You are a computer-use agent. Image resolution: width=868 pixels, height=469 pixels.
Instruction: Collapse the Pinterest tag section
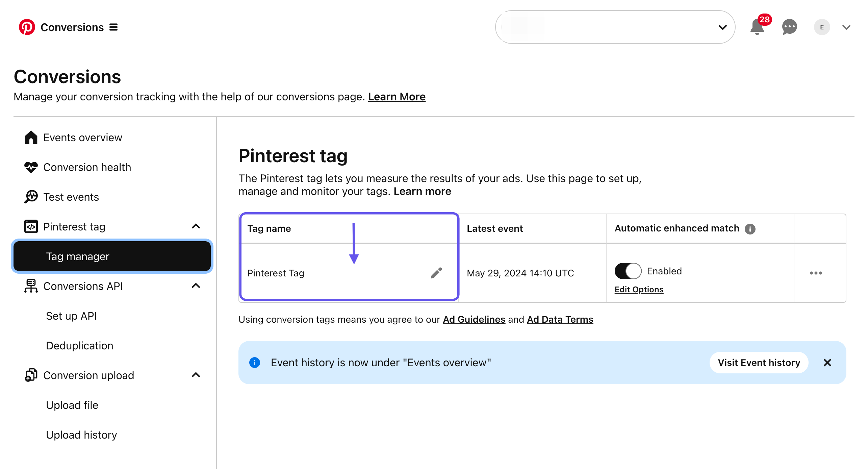pos(196,226)
